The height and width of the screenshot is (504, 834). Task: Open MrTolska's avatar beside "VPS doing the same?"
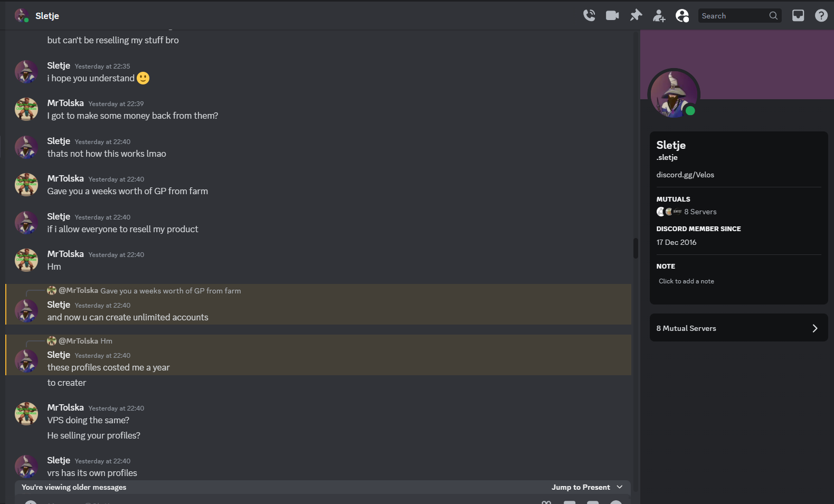coord(26,414)
